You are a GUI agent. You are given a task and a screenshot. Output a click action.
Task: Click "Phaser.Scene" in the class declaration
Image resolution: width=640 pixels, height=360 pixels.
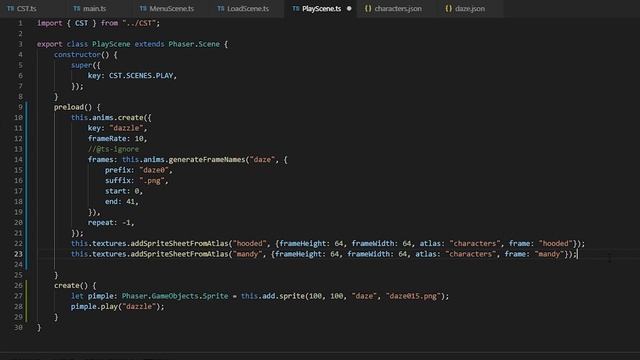[x=194, y=44]
